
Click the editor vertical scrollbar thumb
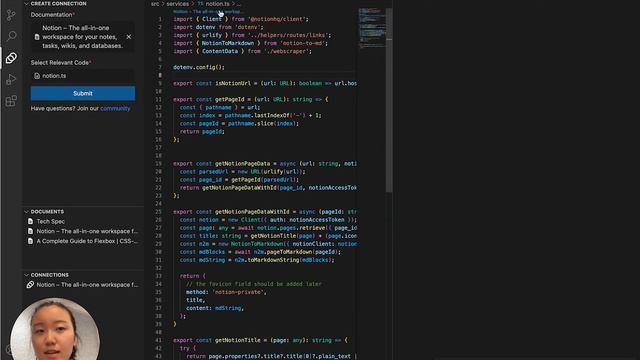(389, 100)
